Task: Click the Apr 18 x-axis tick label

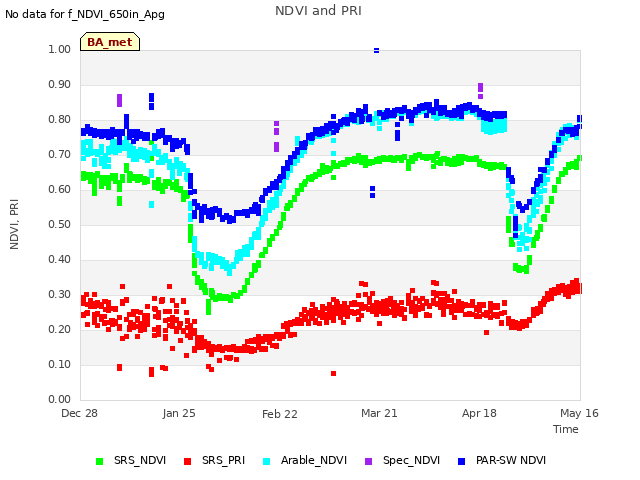Action: pyautogui.click(x=479, y=413)
